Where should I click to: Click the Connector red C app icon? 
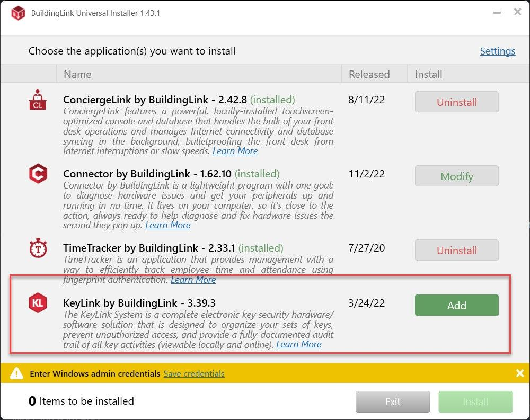38,173
